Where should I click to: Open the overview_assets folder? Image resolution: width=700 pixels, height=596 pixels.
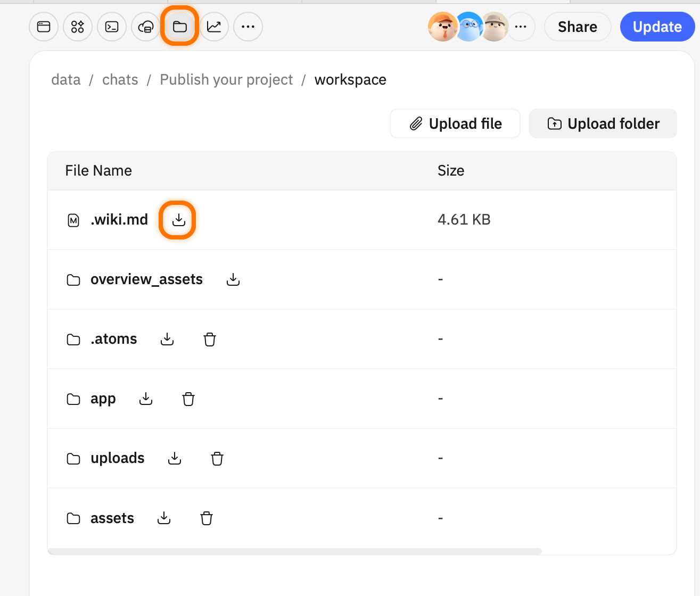point(146,279)
